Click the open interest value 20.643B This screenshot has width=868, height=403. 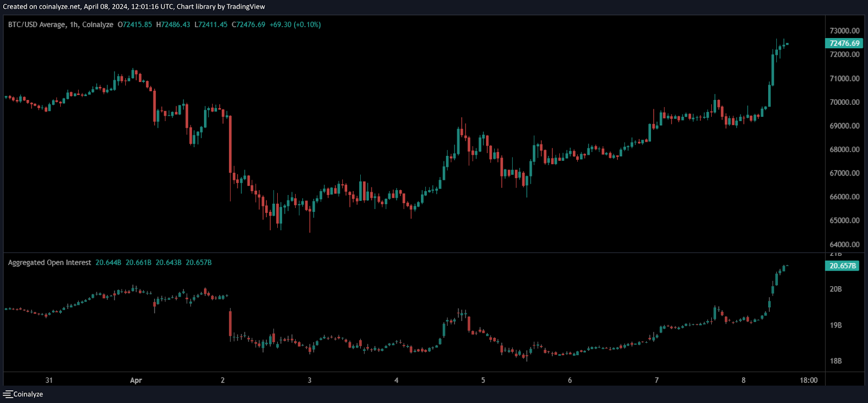(169, 262)
